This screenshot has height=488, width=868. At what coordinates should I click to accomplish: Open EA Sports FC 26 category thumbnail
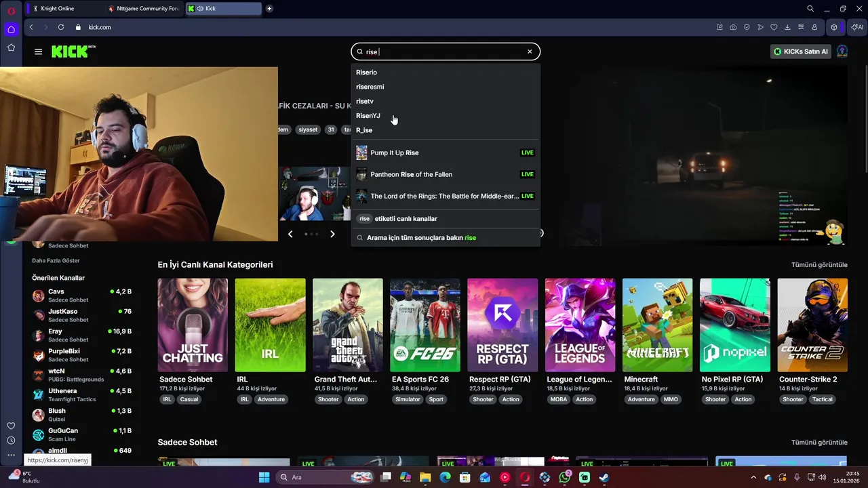click(x=425, y=325)
